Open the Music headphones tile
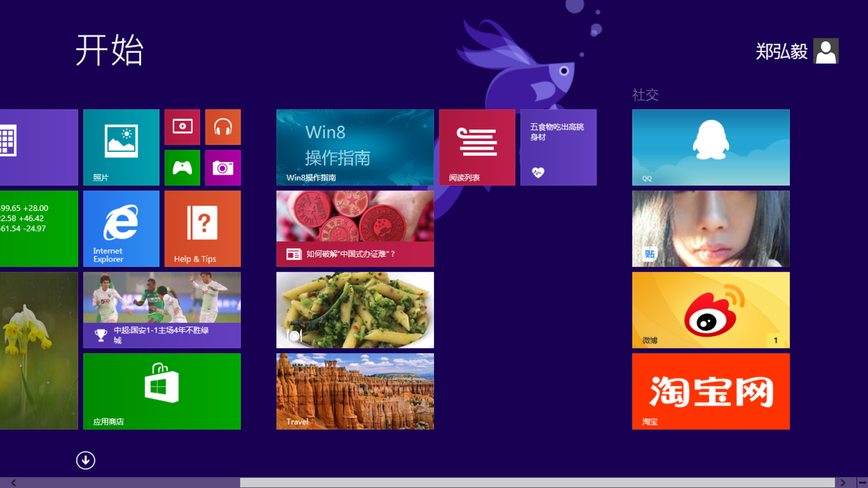 point(223,127)
